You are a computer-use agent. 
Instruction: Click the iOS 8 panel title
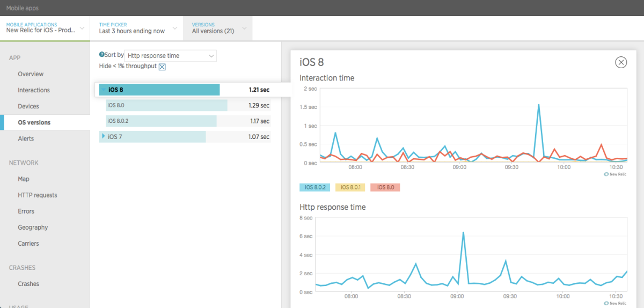pos(312,62)
